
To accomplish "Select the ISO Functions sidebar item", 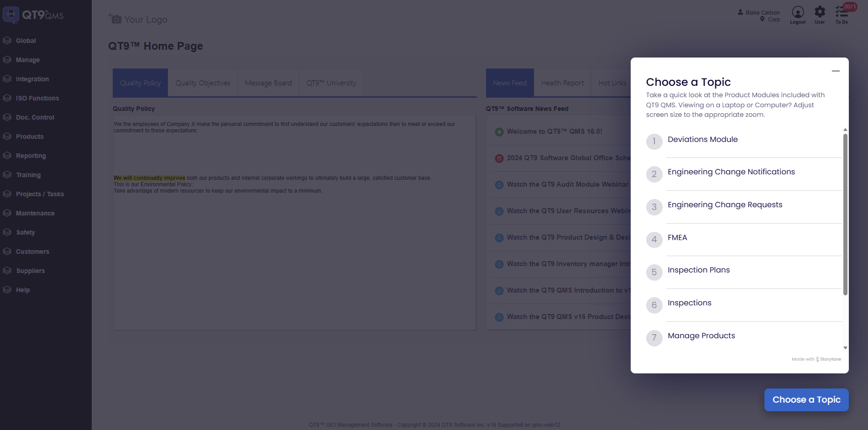I will (37, 98).
